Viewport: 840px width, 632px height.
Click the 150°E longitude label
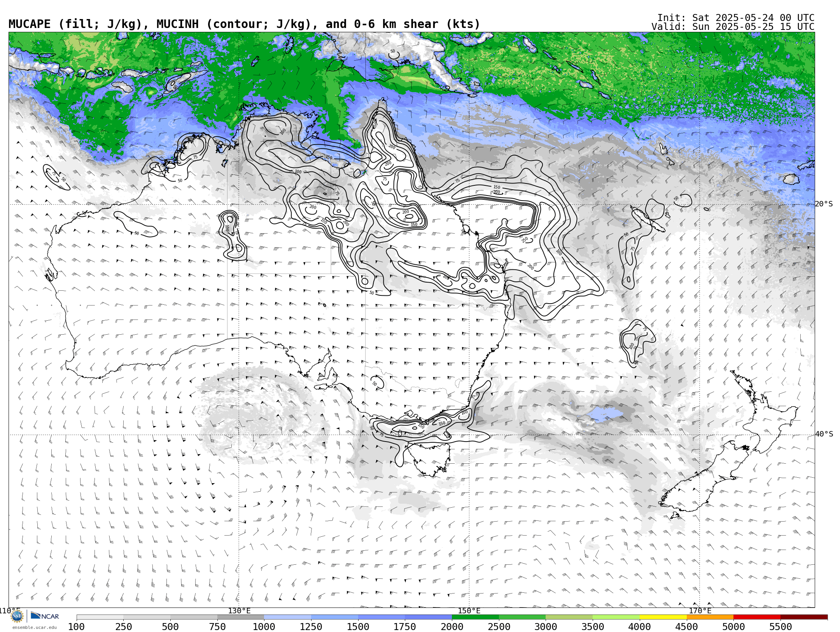pos(469,611)
